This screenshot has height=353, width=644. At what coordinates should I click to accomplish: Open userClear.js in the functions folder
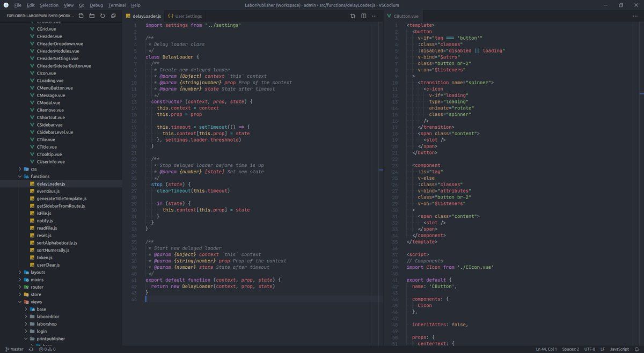(61, 265)
